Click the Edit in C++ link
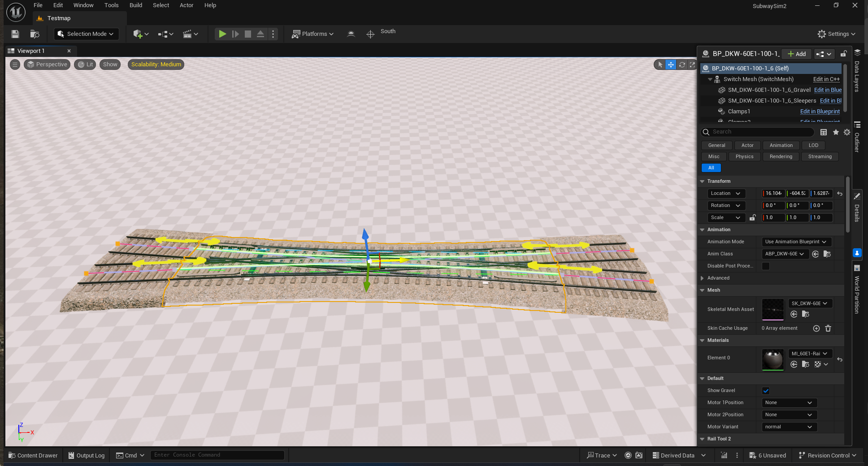The image size is (868, 466). tap(826, 79)
